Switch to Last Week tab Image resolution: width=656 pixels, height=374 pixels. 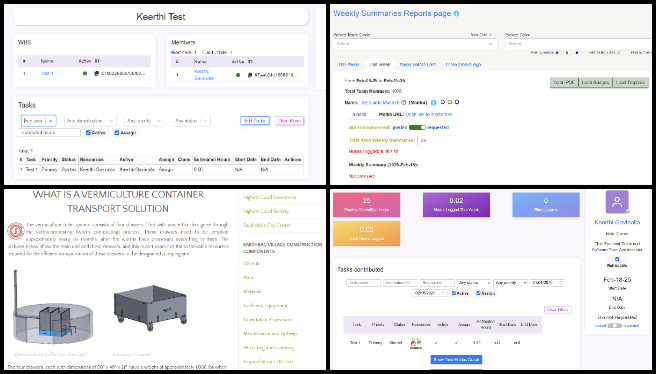(379, 64)
